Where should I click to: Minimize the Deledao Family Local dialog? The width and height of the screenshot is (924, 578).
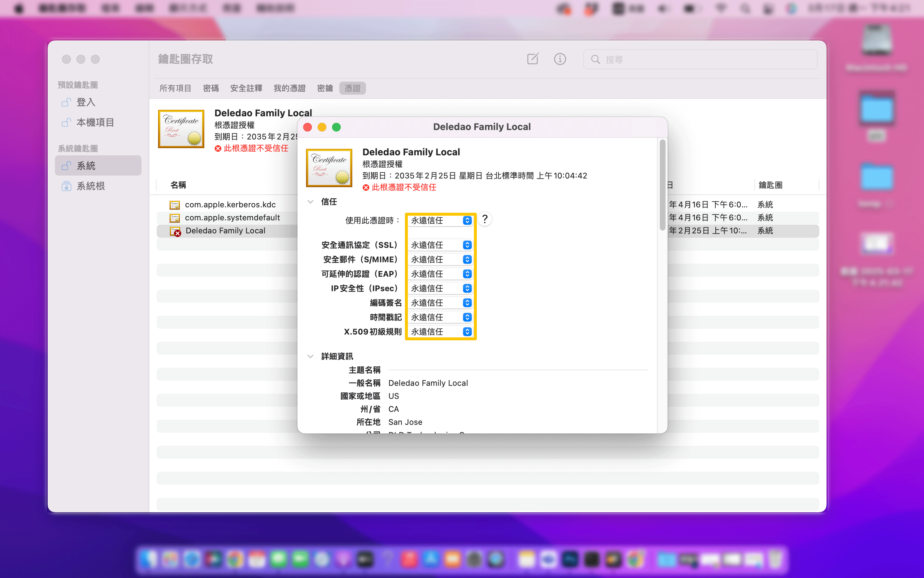[322, 127]
